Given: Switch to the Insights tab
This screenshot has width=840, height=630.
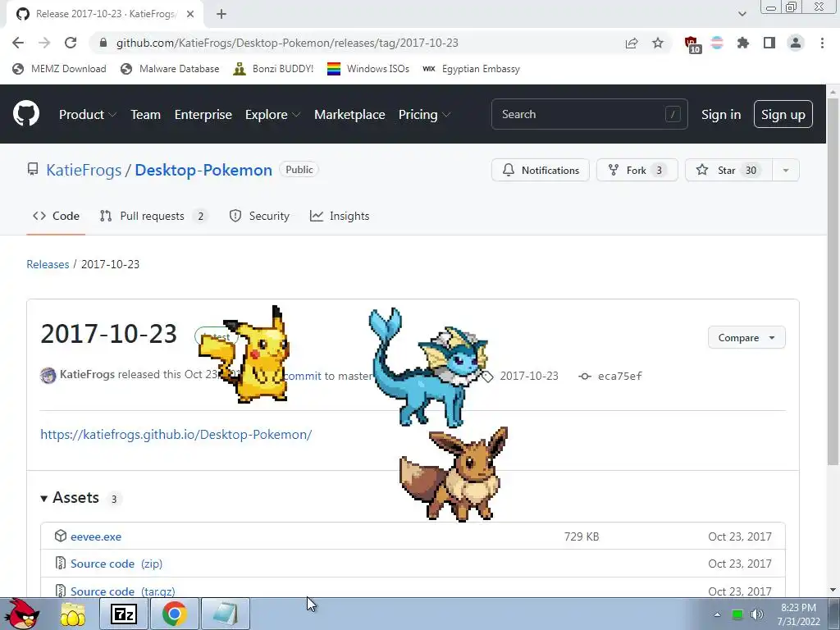Looking at the screenshot, I should click(x=340, y=216).
